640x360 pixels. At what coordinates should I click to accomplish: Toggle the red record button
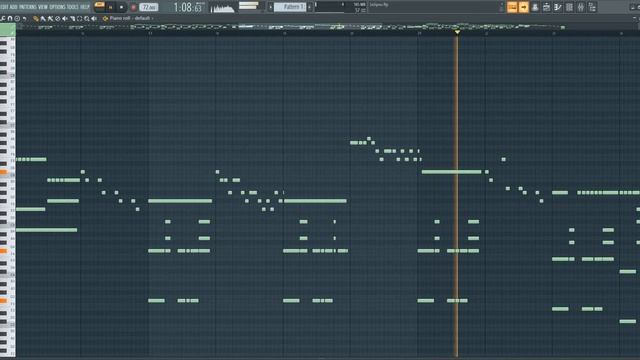pyautogui.click(x=133, y=7)
